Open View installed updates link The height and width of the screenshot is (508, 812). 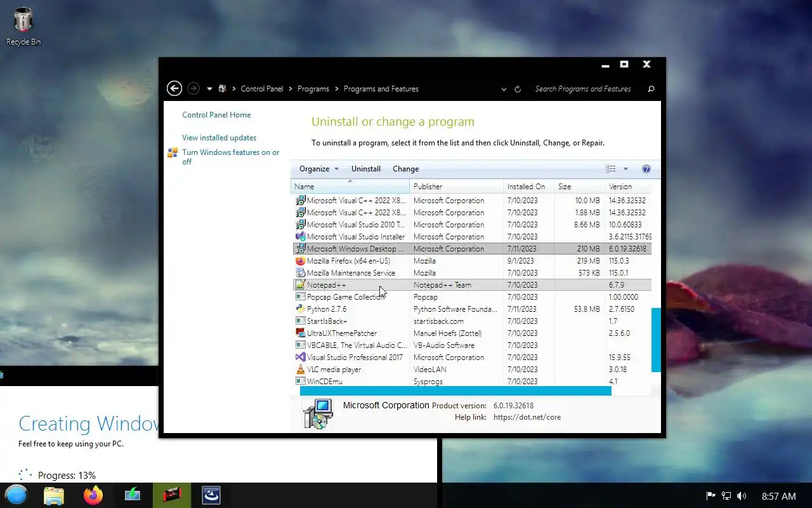coord(219,138)
